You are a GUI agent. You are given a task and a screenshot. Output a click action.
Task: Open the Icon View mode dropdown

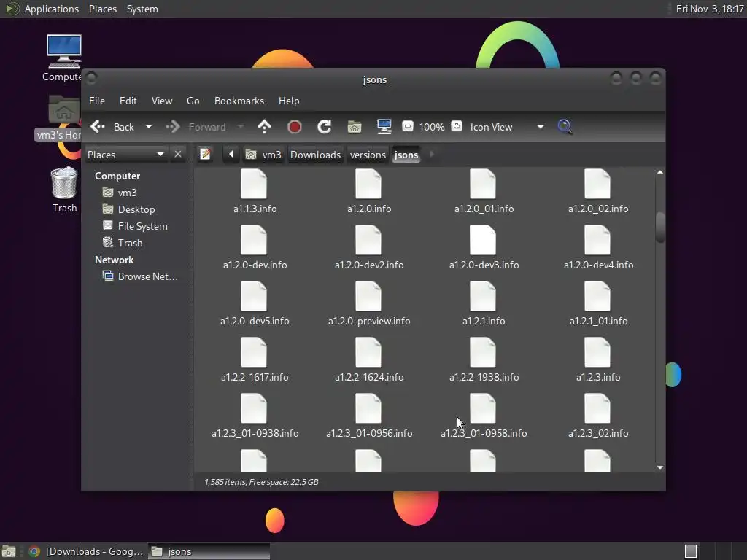pos(506,127)
